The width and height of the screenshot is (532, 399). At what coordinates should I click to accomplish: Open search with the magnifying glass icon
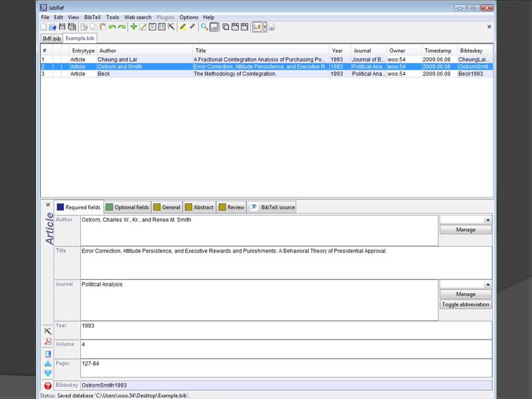coord(204,27)
